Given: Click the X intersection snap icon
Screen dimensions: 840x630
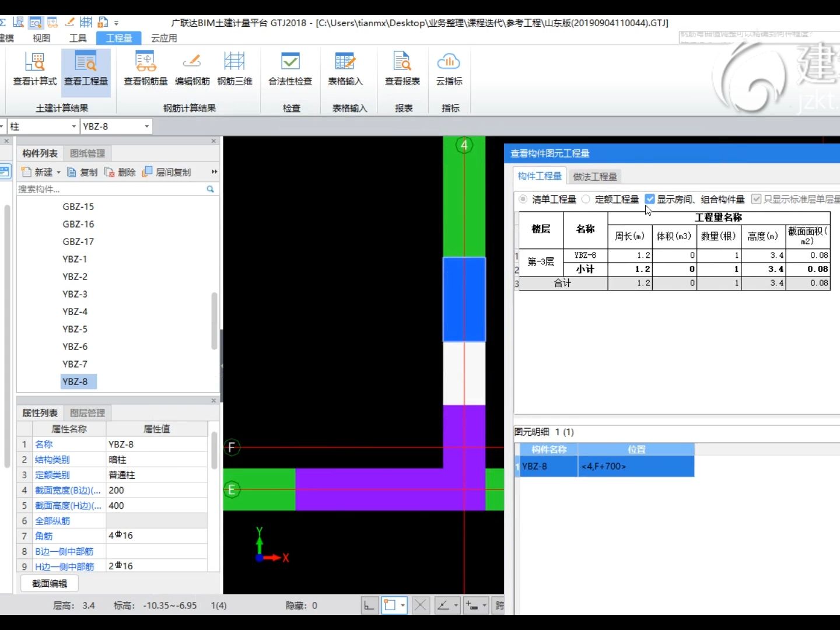Looking at the screenshot, I should pos(420,605).
